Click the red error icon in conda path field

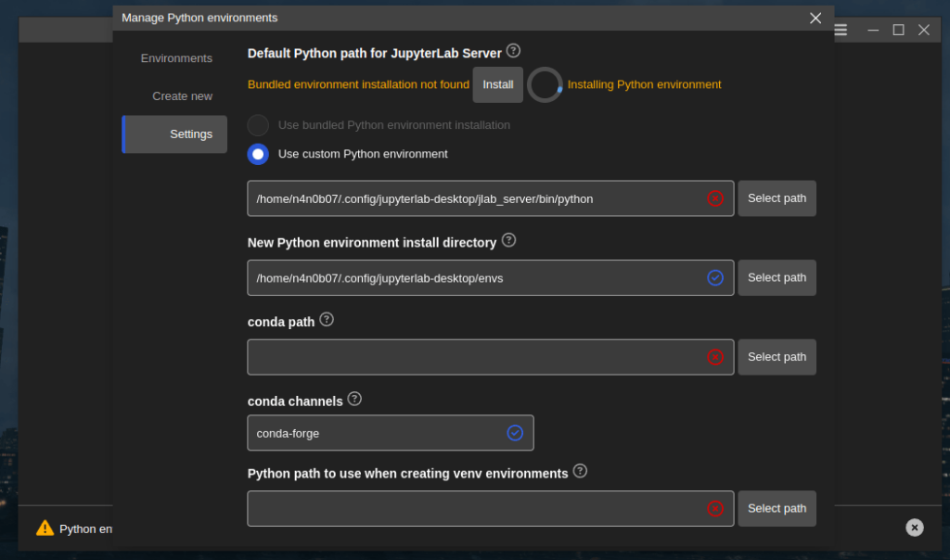(714, 356)
